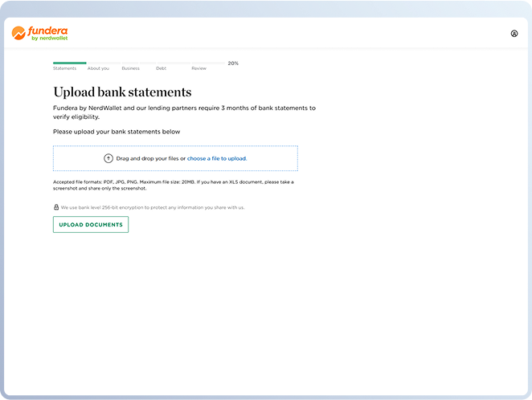532x400 pixels.
Task: Click the green progress bar segment
Action: pos(70,63)
